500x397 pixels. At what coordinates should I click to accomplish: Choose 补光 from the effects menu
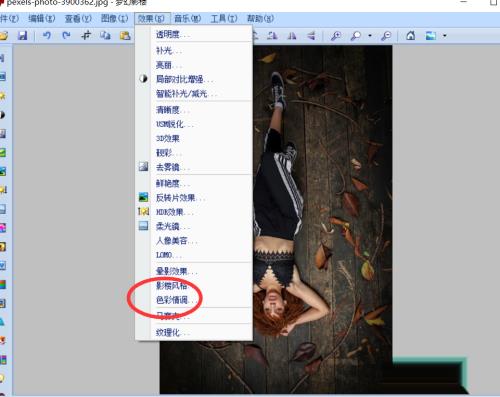point(194,51)
